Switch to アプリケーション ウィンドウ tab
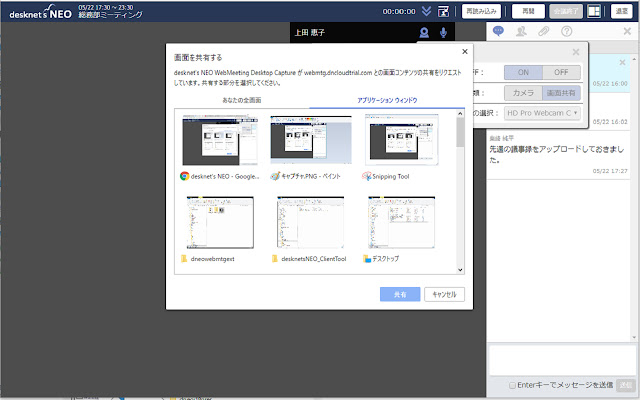The height and width of the screenshot is (400, 640). (x=387, y=100)
